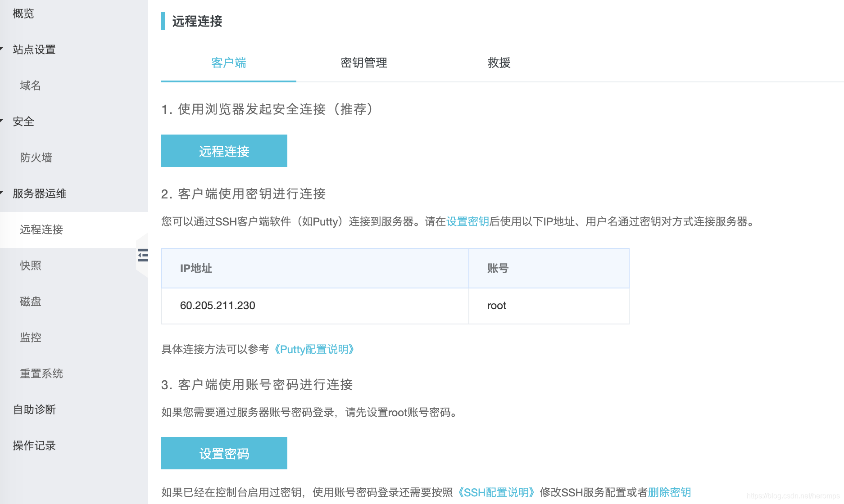Open the 防火墙 settings page
Image resolution: width=844 pixels, height=504 pixels.
(x=36, y=157)
